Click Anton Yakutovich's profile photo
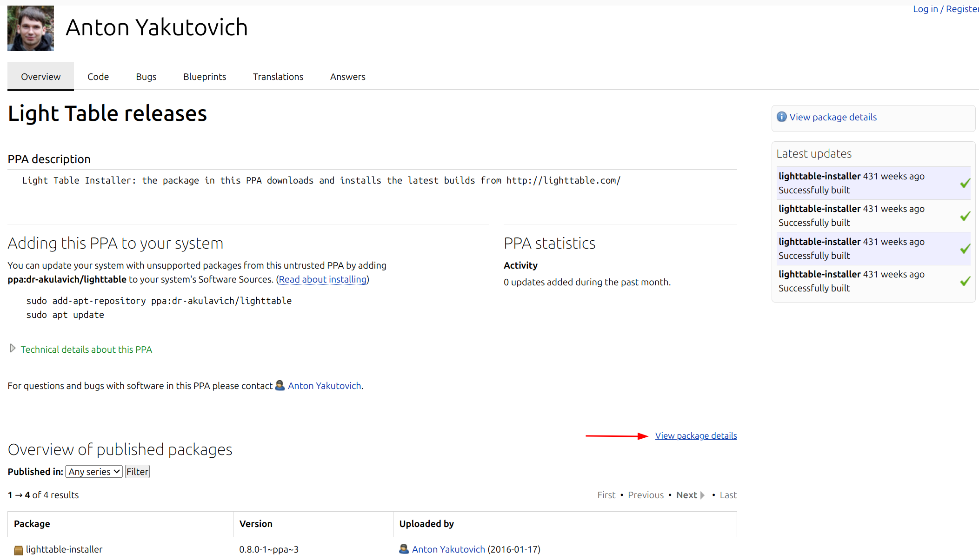The image size is (979, 560). tap(31, 28)
